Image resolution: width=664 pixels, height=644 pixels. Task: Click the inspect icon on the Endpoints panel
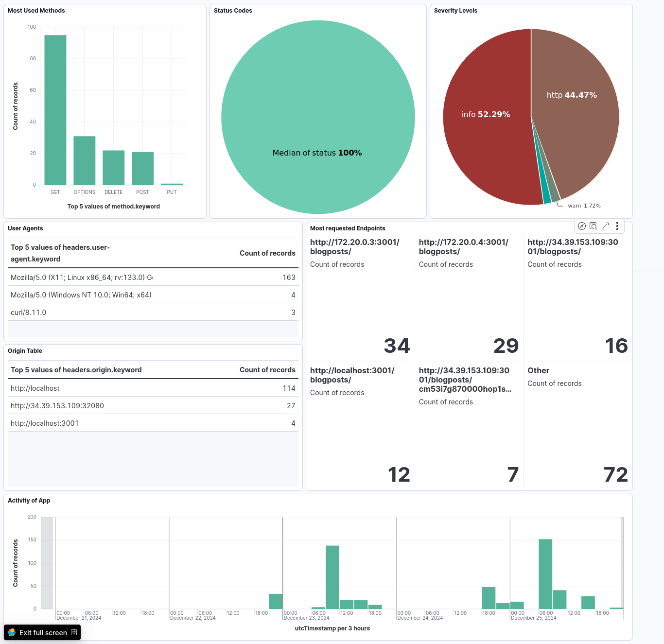pyautogui.click(x=593, y=226)
